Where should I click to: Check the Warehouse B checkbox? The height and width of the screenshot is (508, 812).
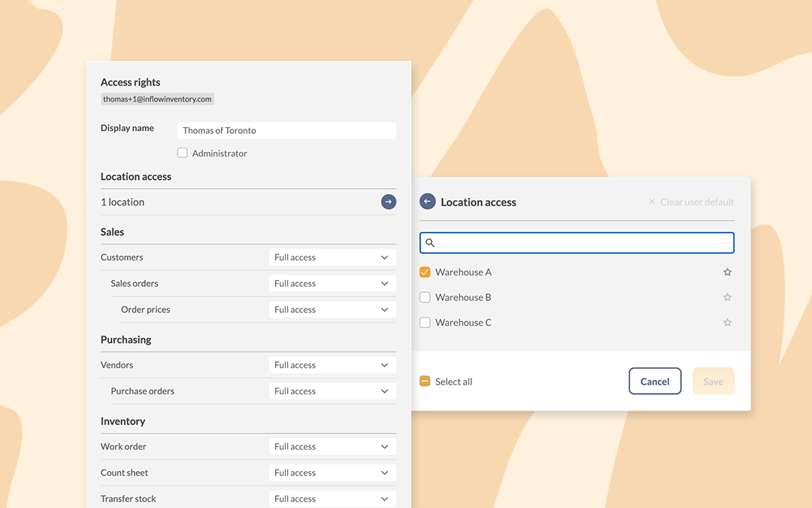tap(425, 297)
